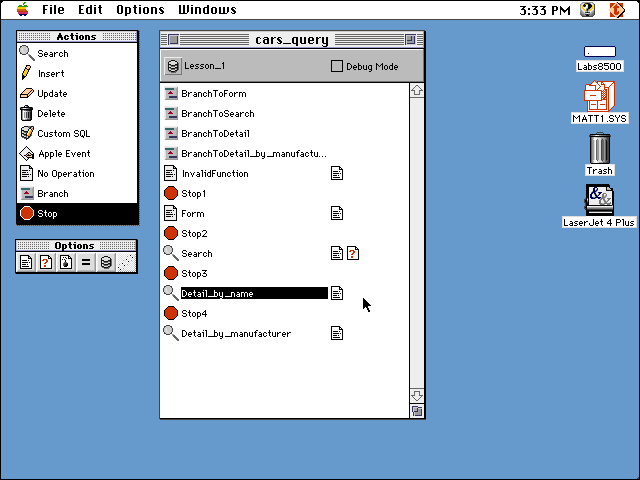Open the Apple menu
Viewport: 640px width, 480px height.
click(23, 9)
